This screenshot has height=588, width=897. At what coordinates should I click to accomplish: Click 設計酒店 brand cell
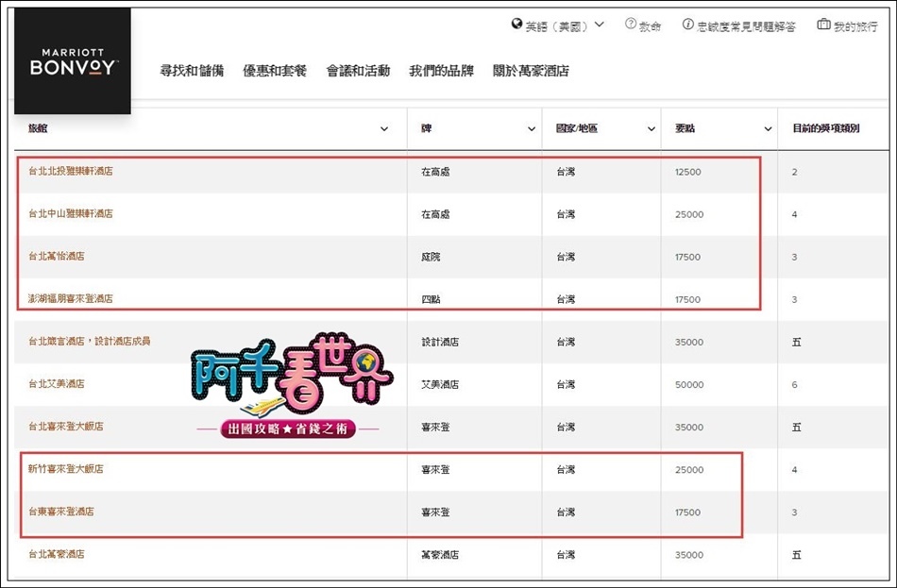pos(440,342)
